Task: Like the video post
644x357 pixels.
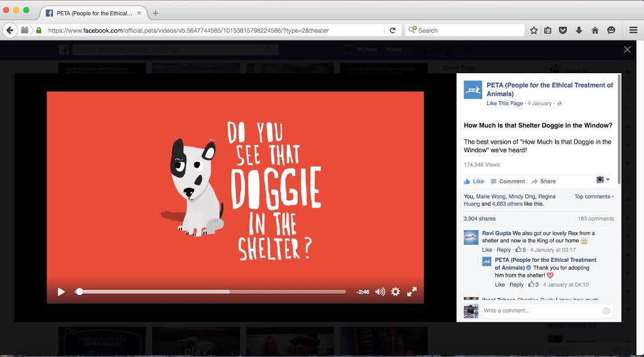Action: coord(474,181)
